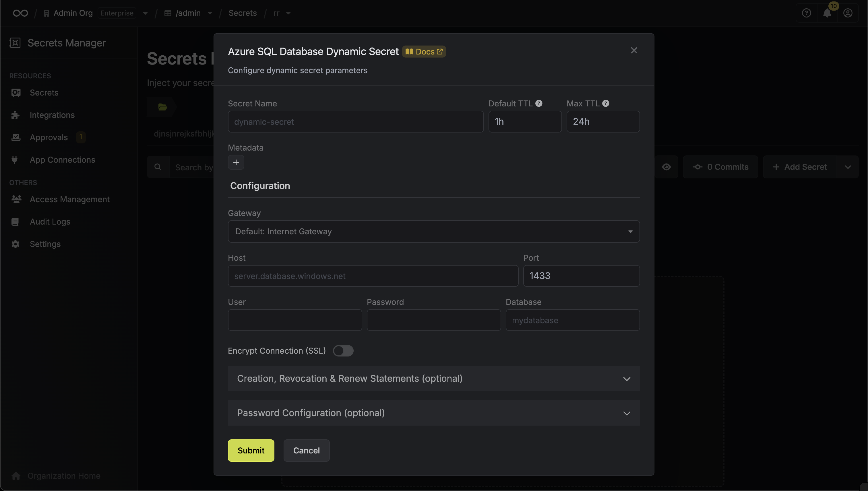
Task: Focus the Database input field
Action: (x=572, y=320)
